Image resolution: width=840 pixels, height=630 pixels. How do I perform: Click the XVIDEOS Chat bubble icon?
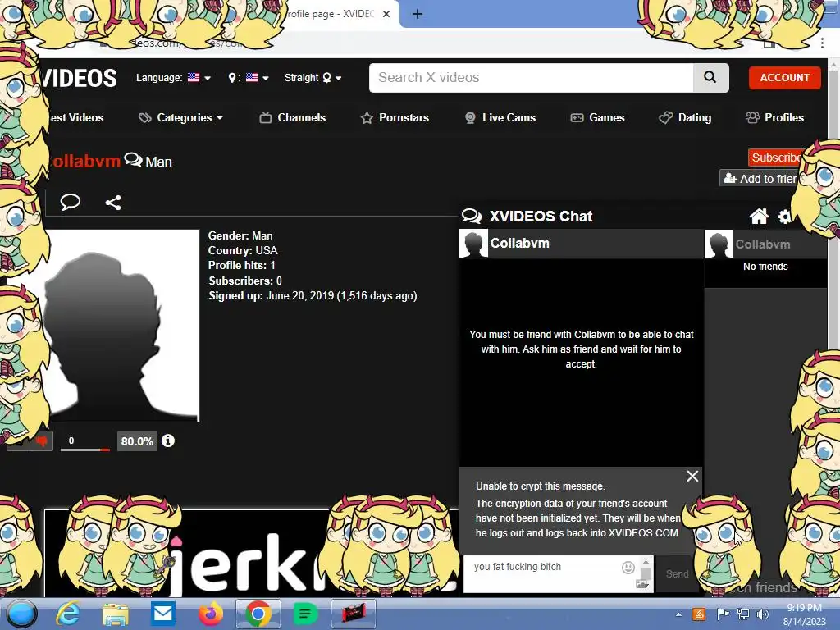pyautogui.click(x=472, y=216)
